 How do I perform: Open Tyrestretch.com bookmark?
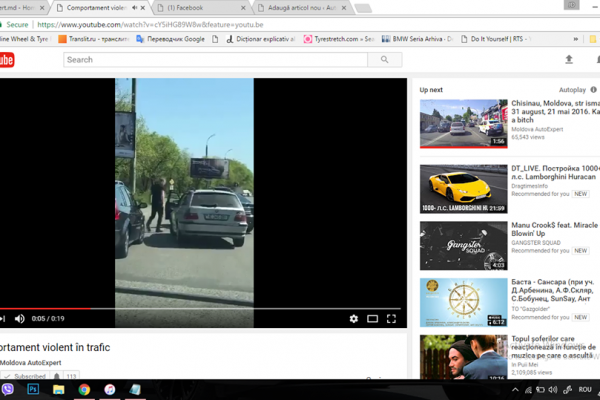(x=339, y=39)
